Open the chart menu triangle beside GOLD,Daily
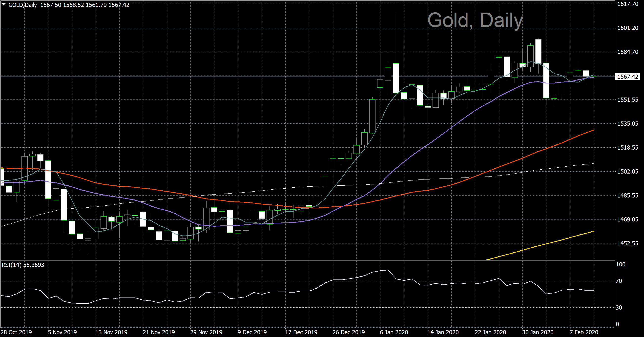This screenshot has height=337, width=644. [4, 4]
